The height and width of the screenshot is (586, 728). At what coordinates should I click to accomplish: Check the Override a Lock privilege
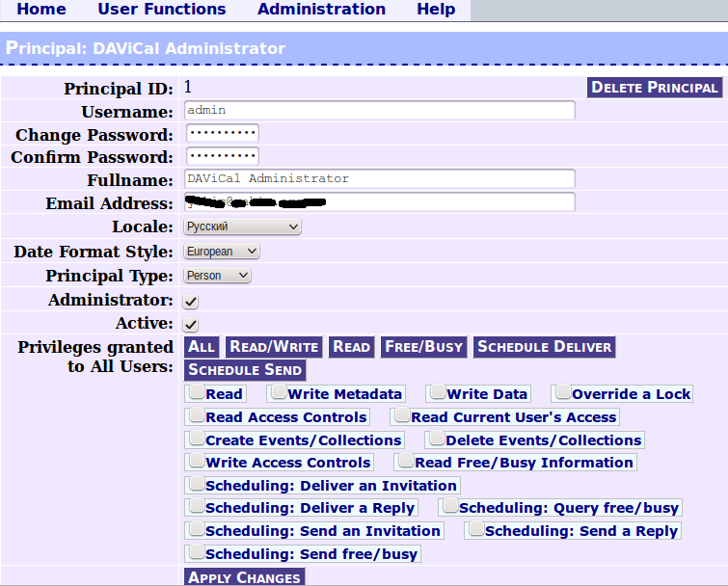coord(563,392)
